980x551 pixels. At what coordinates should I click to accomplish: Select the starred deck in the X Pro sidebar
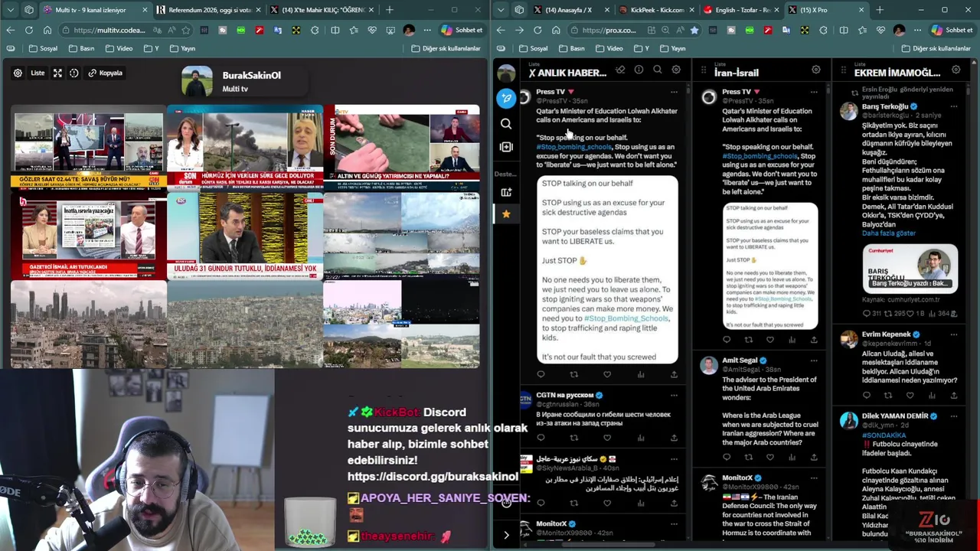506,214
